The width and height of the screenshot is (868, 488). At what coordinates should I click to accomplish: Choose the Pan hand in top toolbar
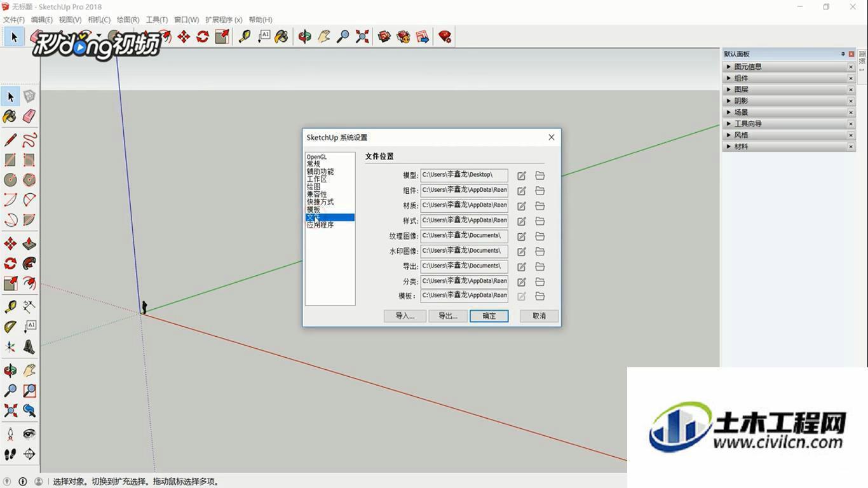[x=324, y=37]
